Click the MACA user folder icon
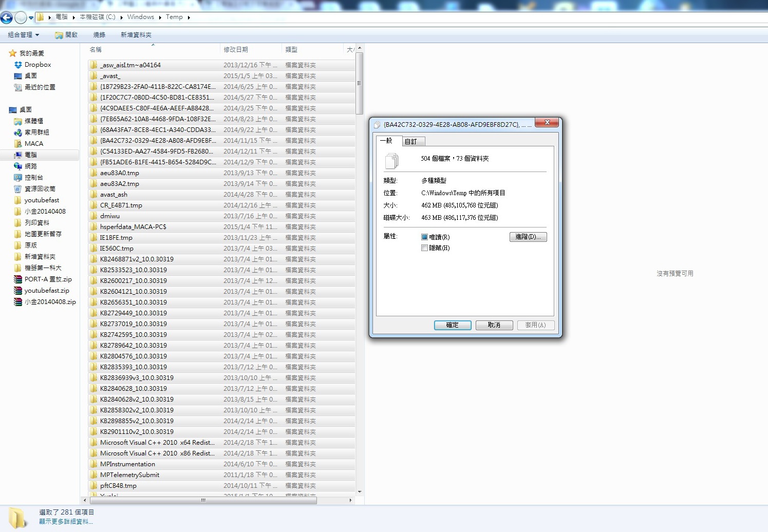This screenshot has width=768, height=532. point(18,144)
